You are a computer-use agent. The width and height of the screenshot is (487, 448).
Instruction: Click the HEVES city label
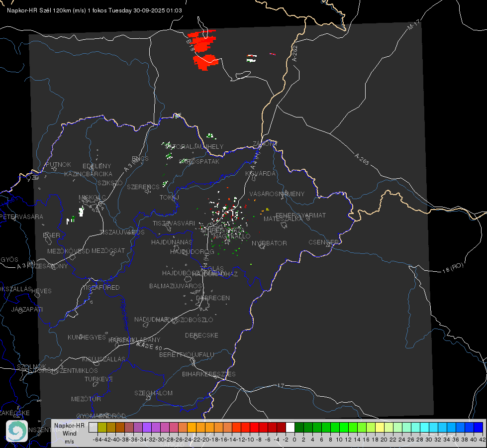click(42, 291)
